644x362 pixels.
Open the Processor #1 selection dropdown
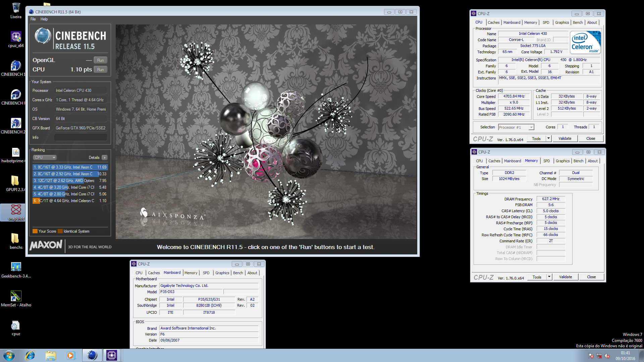point(516,127)
